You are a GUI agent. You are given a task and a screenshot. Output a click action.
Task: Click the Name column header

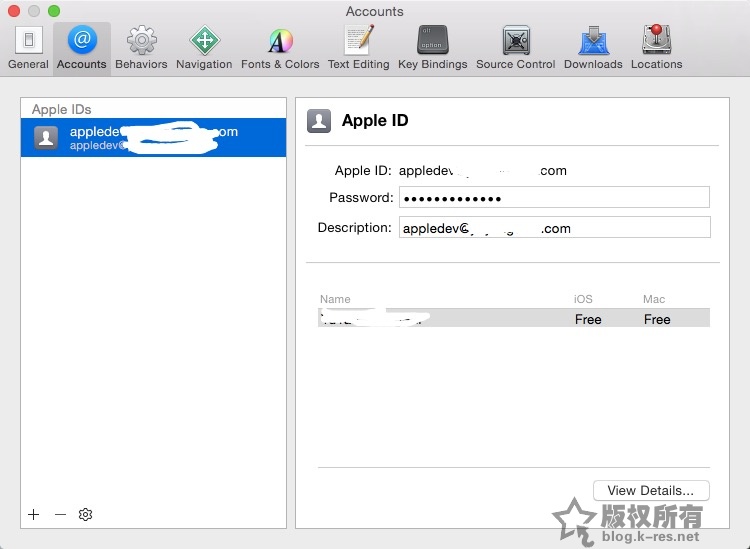(x=335, y=299)
